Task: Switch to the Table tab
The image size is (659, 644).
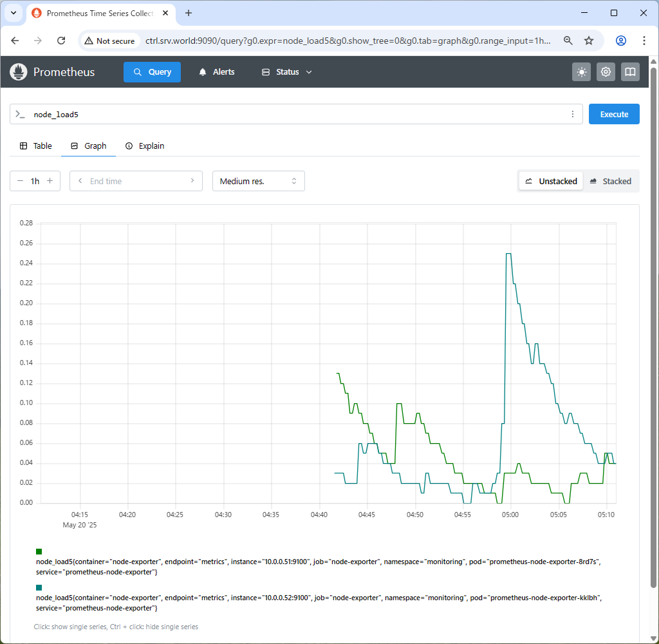Action: point(36,146)
